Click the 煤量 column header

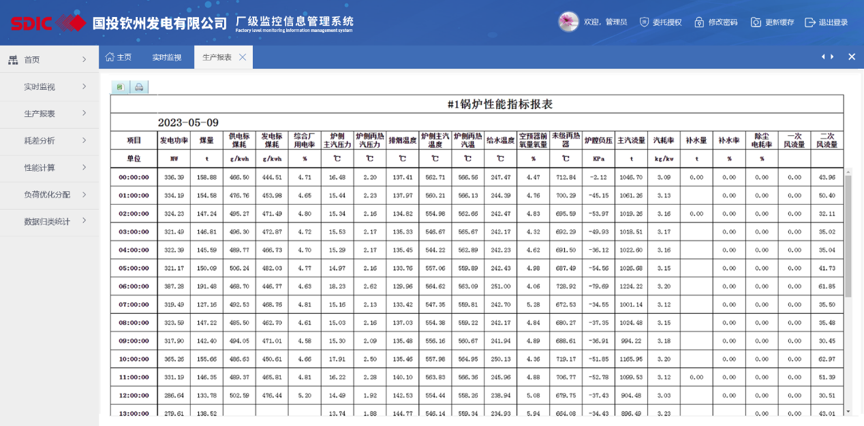click(x=206, y=140)
